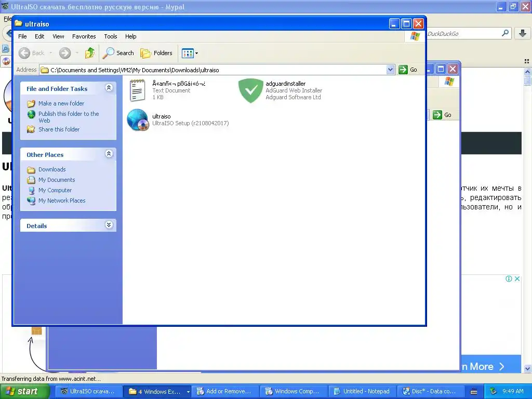Image resolution: width=532 pixels, height=399 pixels.
Task: Open the Tools menu
Action: pyautogui.click(x=110, y=36)
